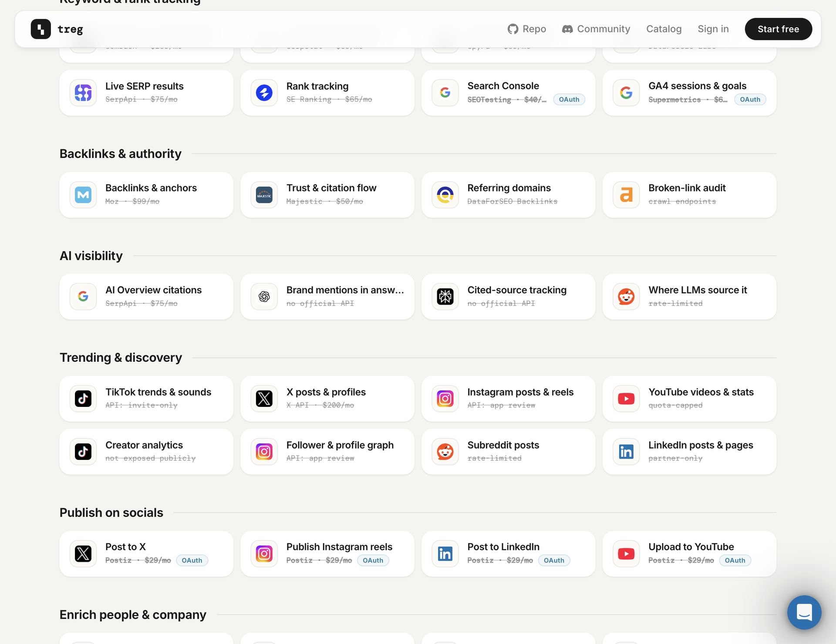Click the Ahrefs icon on Broken-link audit

click(x=626, y=195)
